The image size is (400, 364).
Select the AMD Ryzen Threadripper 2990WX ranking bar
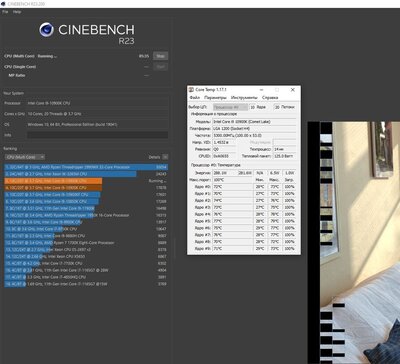pos(86,167)
